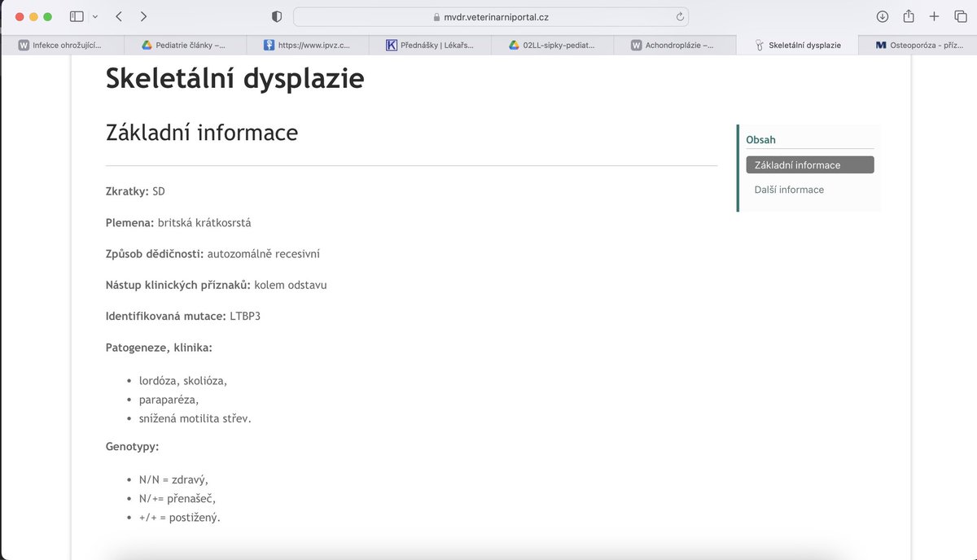Screen dimensions: 977x560
Task: Click the M favicon on Osteoporóza tab
Action: tap(880, 46)
